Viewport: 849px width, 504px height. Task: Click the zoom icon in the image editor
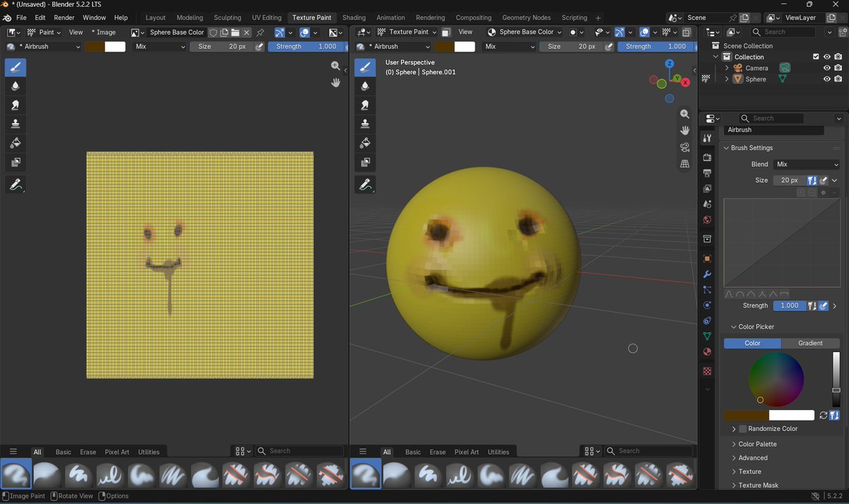tap(336, 66)
